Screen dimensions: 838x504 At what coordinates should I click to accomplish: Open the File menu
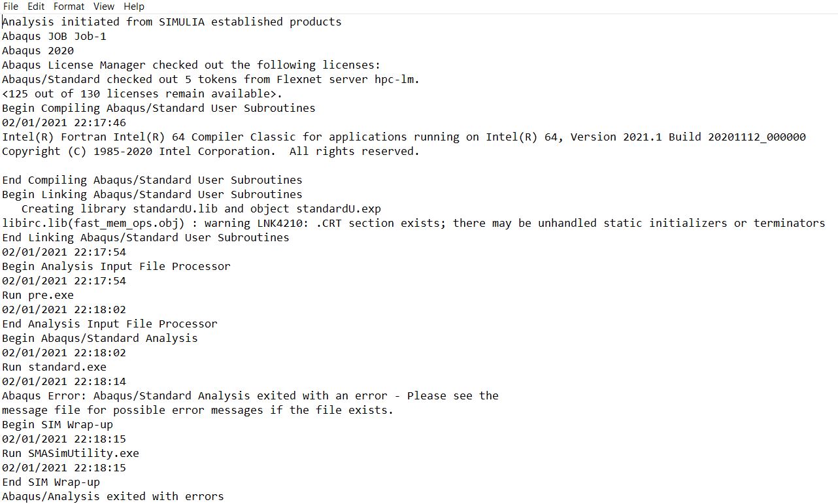tap(10, 7)
